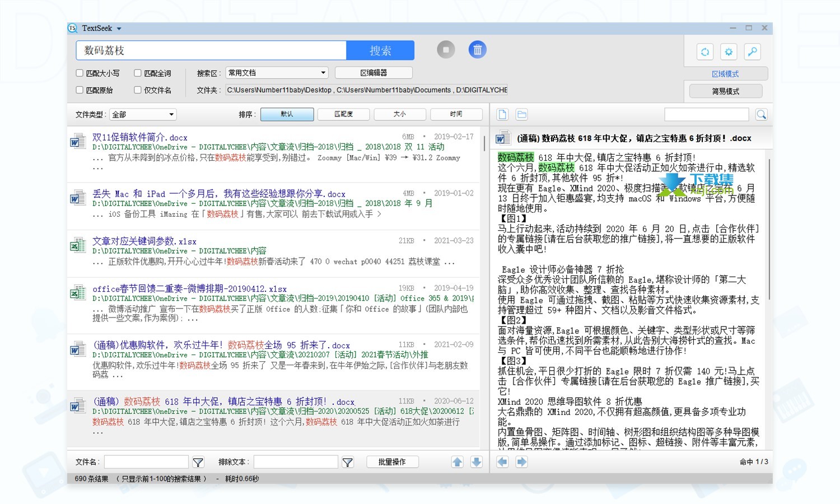Click the refresh index icon
Viewport: 840px width, 504px height.
(705, 52)
